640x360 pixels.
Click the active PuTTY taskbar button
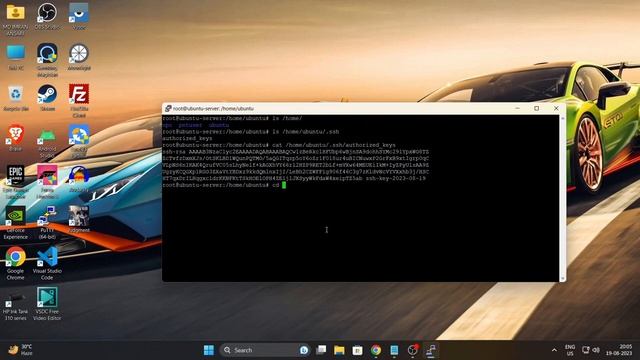coord(431,350)
